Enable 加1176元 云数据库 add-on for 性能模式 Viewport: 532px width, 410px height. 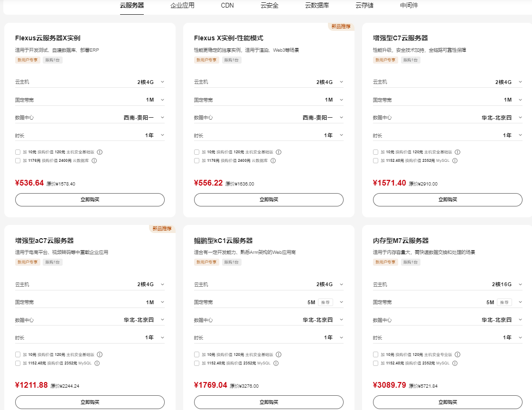coord(196,161)
